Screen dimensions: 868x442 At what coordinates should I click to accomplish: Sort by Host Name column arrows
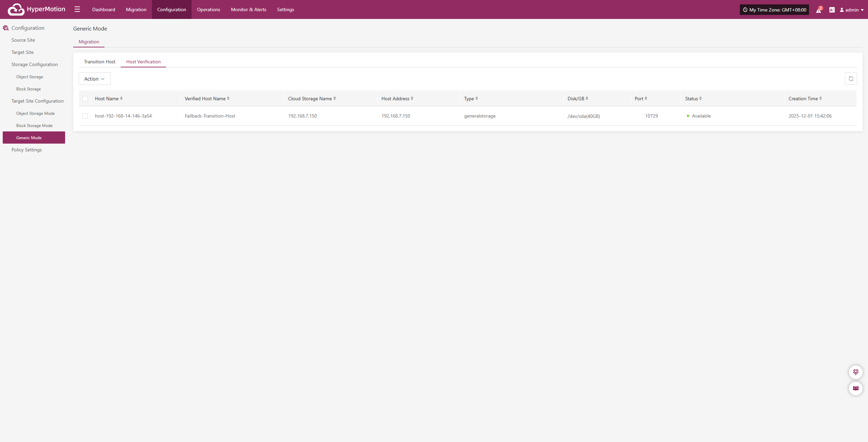point(121,99)
